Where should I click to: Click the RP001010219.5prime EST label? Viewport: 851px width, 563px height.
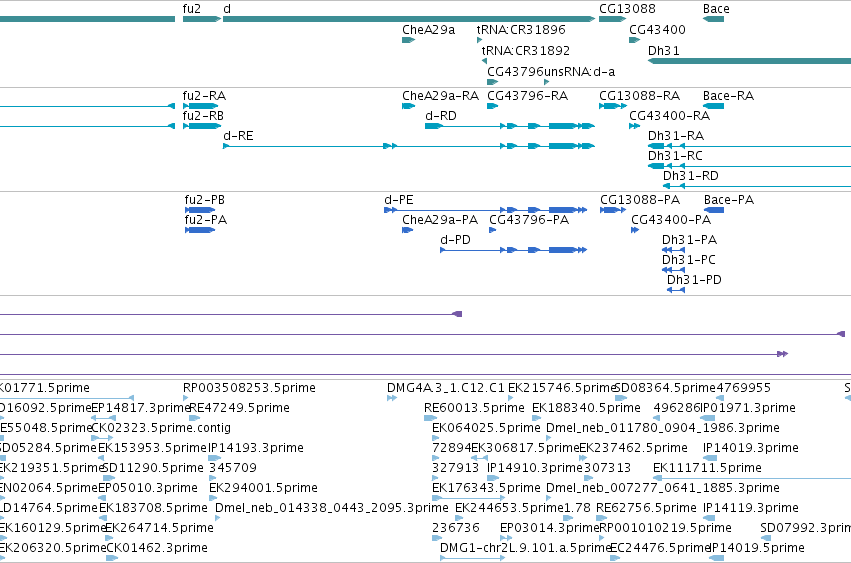[x=665, y=528]
